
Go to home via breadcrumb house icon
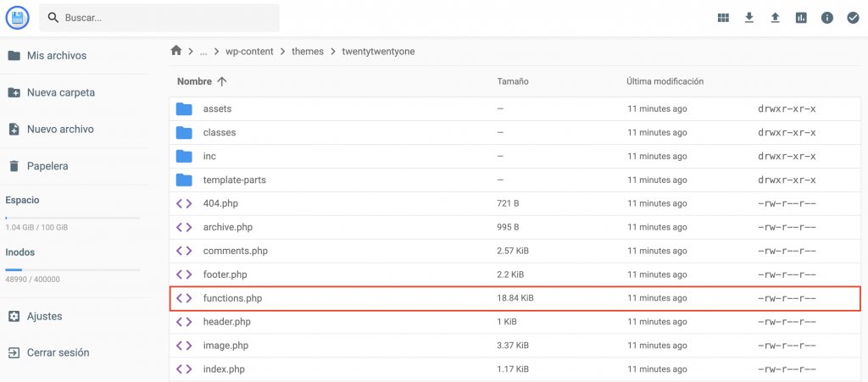coord(176,51)
